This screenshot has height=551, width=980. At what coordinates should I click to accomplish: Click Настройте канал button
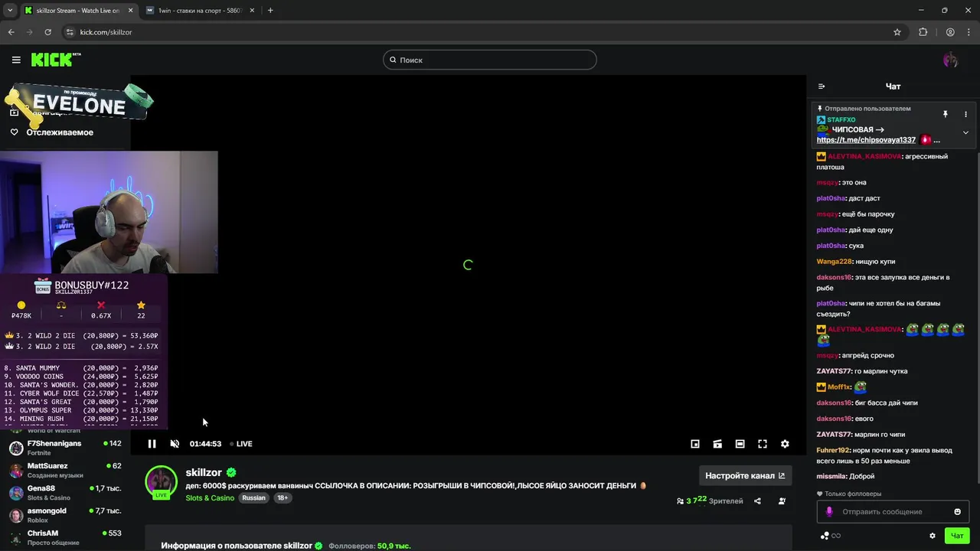745,475
